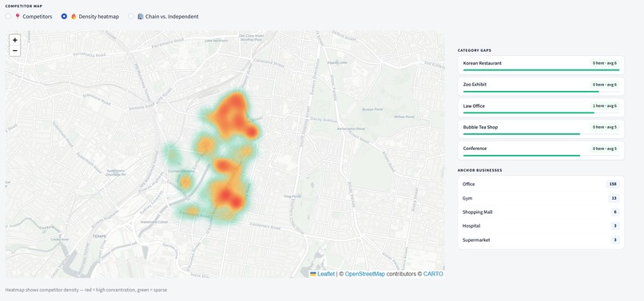Screen dimensions: 644x301
Task: Click the '0 here · avg 5' badge for Bubble Tea Shop
Action: tap(605, 127)
